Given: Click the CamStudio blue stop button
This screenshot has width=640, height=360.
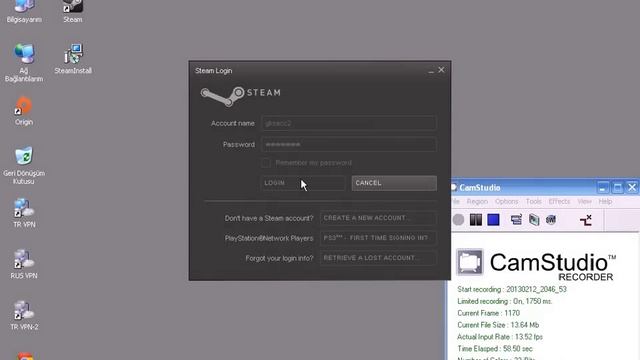Looking at the screenshot, I should (493, 220).
